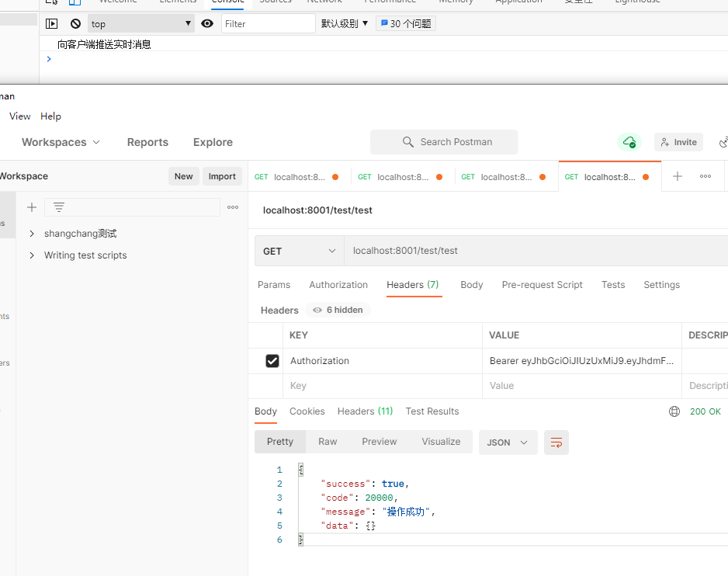Open tab options ellipsis menu

705,176
